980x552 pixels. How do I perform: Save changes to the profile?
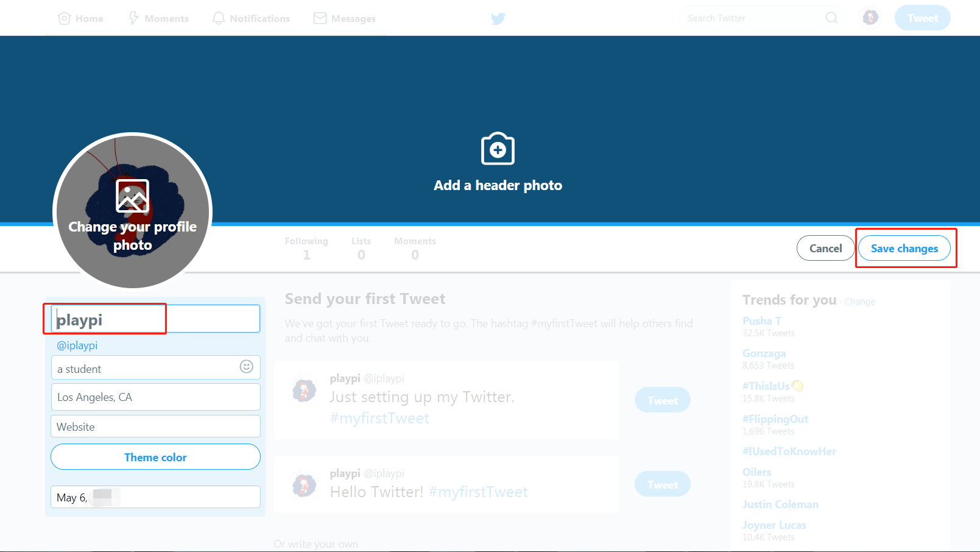(904, 248)
